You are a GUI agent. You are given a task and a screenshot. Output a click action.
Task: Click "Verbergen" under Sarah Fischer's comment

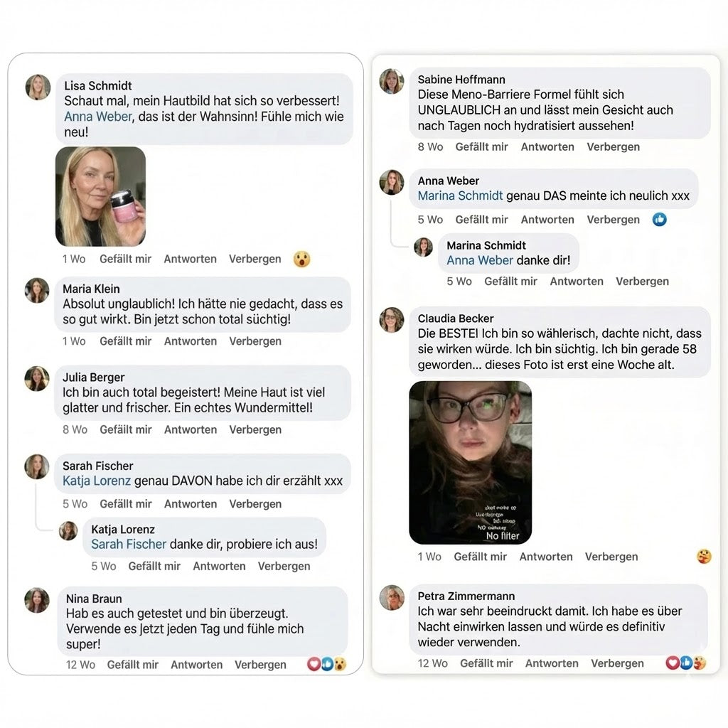pos(255,504)
